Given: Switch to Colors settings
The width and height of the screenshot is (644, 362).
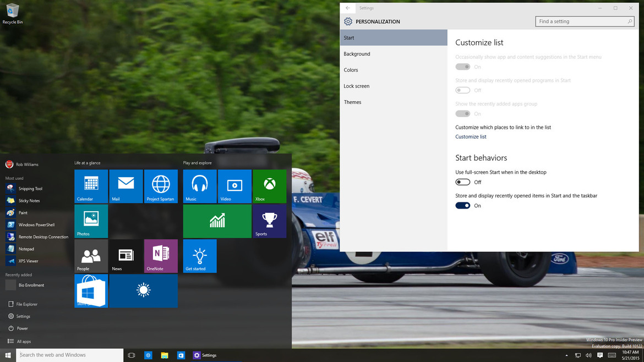Looking at the screenshot, I should click(x=394, y=70).
